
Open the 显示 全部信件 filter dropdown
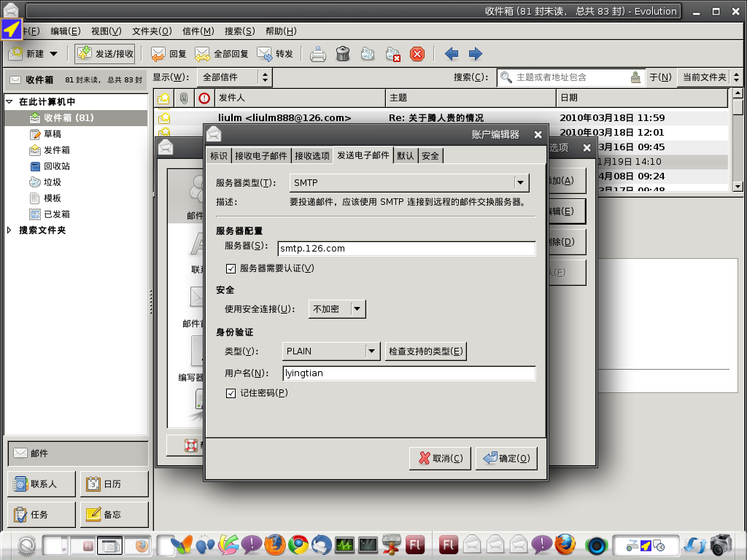tap(236, 77)
